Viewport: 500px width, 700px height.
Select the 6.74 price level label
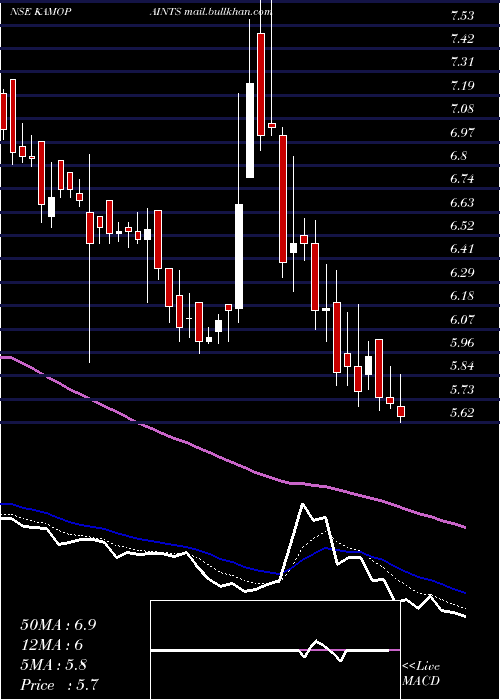(462, 179)
